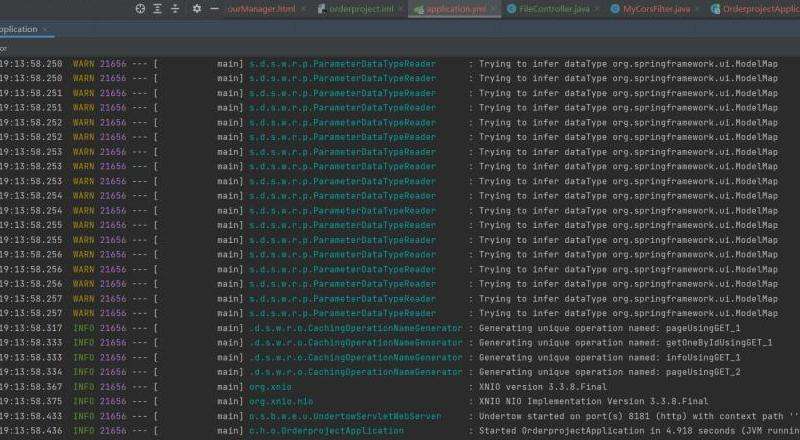
Task: Click process ID 21656 in 19:13:58.433 row
Action: pos(113,417)
